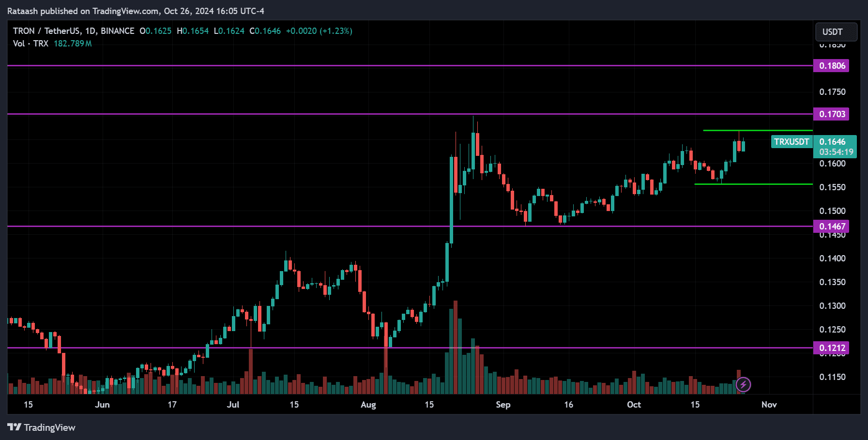This screenshot has width=868, height=440.
Task: Click the purple lightning bolt event icon
Action: [743, 385]
